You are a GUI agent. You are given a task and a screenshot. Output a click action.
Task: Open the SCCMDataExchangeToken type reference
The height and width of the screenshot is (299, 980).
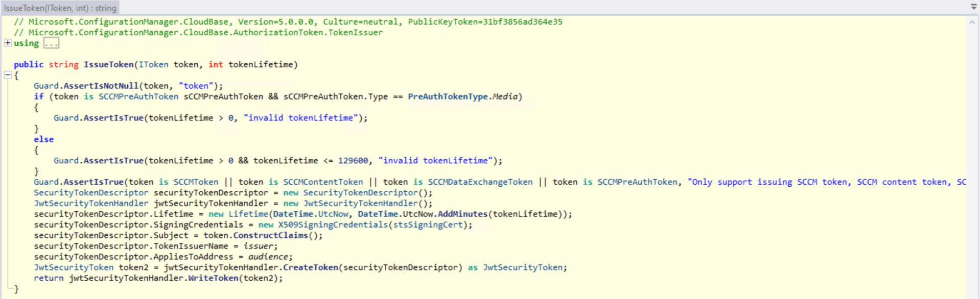point(480,182)
